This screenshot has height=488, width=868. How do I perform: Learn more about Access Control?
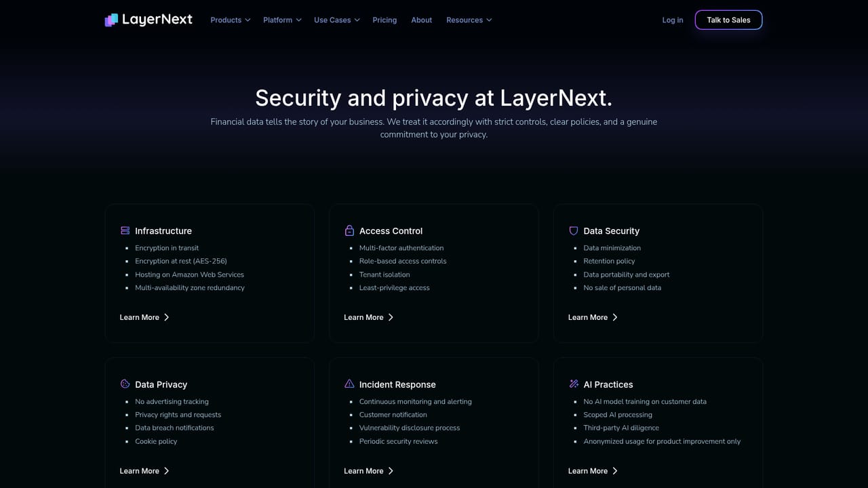coord(369,317)
